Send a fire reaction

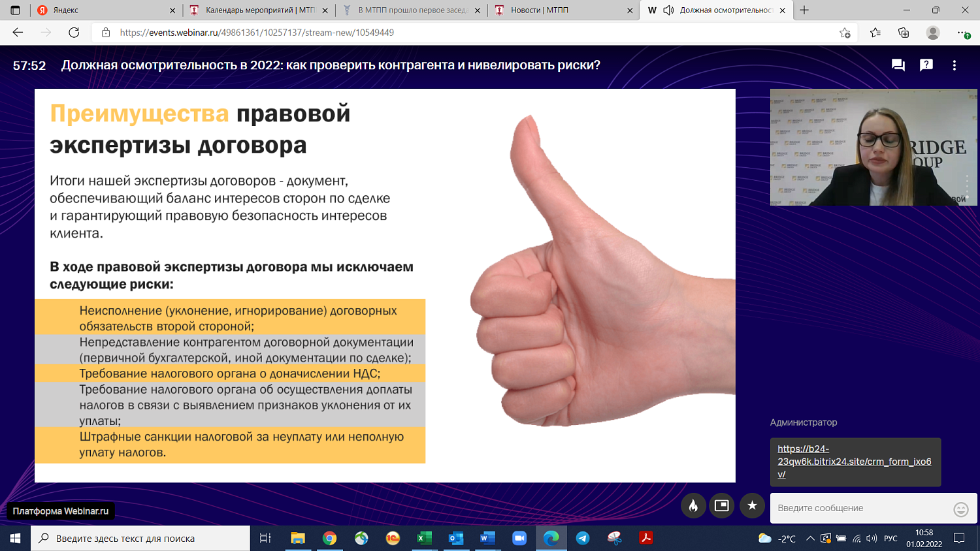(693, 505)
